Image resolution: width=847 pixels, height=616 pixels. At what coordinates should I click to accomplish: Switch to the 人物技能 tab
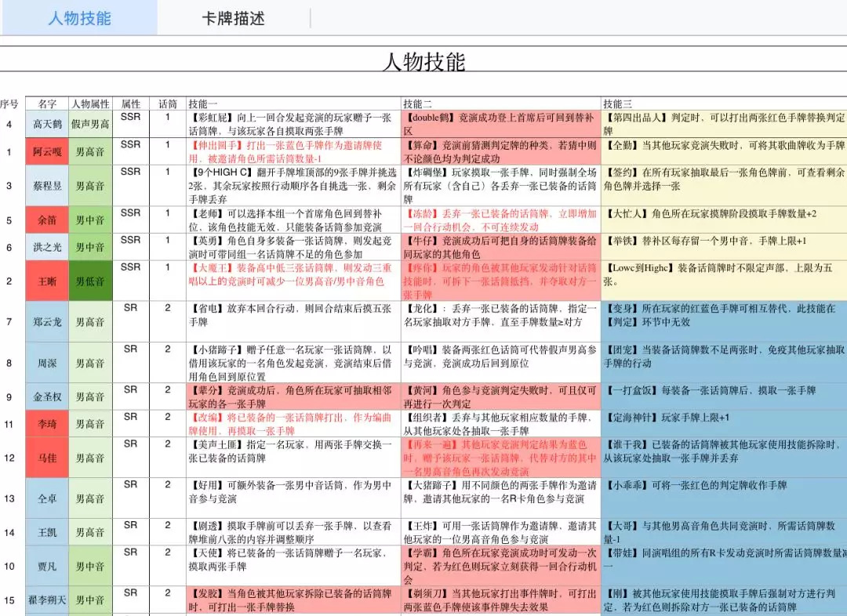[79, 18]
